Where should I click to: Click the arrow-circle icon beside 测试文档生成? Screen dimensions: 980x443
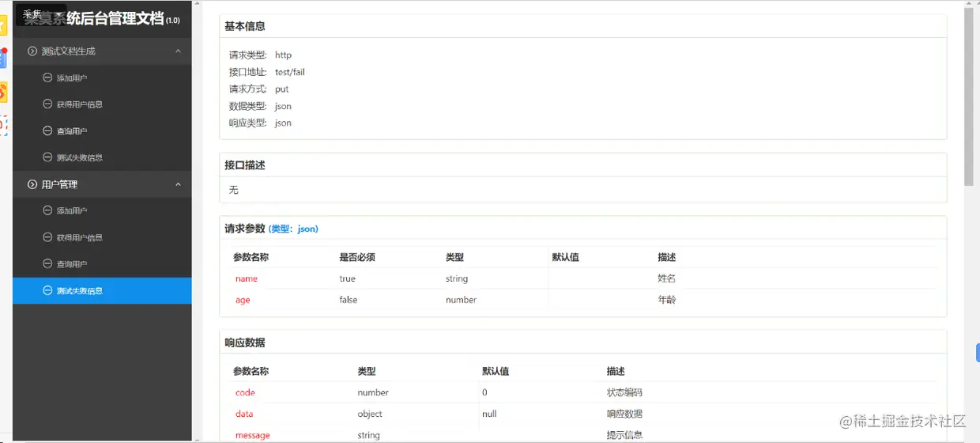coord(32,51)
